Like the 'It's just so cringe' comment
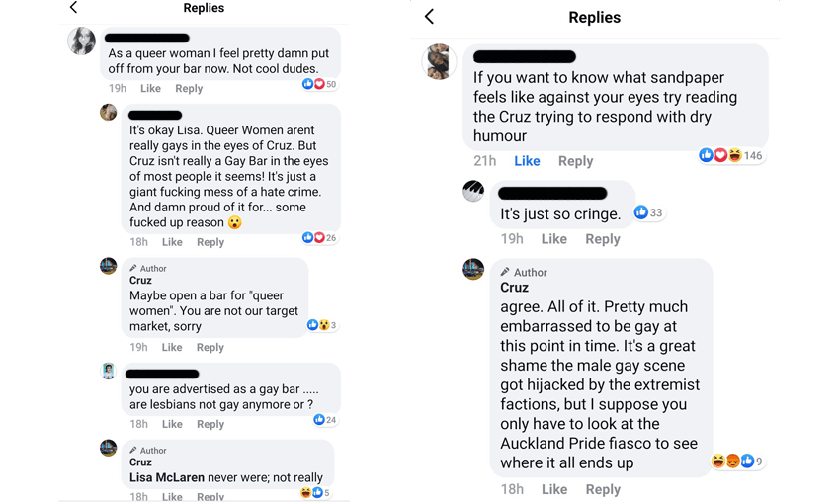This screenshot has height=504, width=840. 553,239
